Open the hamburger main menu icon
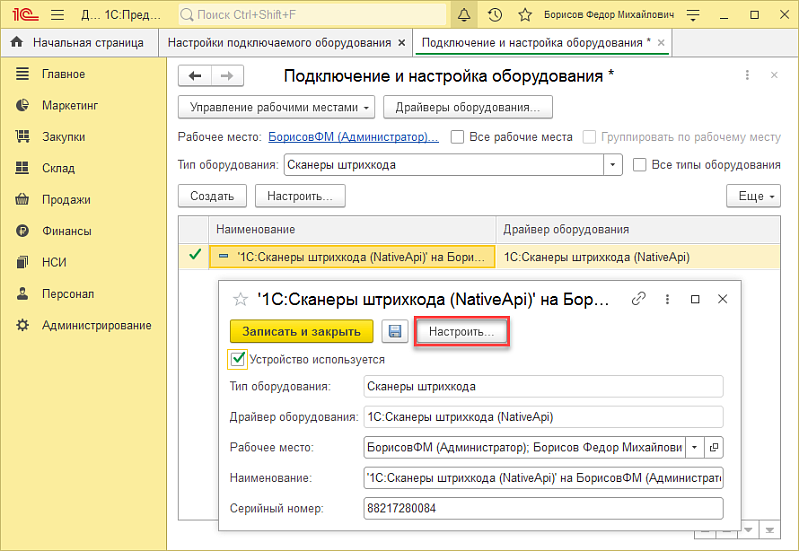The width and height of the screenshot is (799, 551). click(x=56, y=15)
